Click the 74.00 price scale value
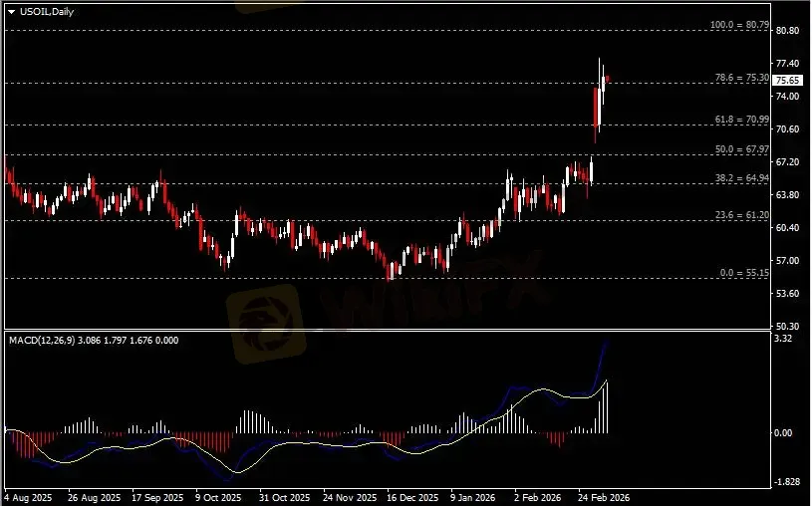This screenshot has height=506, width=812. pos(788,97)
